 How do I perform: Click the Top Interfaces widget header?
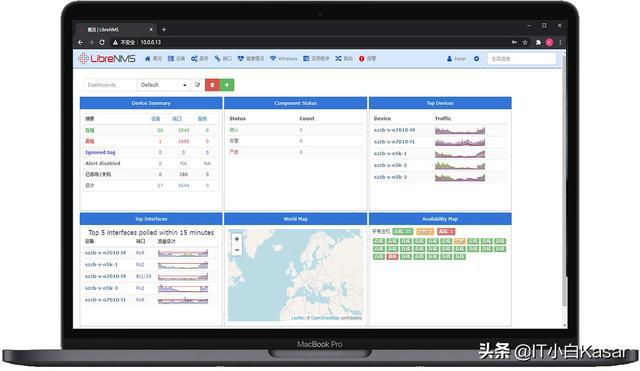click(151, 219)
